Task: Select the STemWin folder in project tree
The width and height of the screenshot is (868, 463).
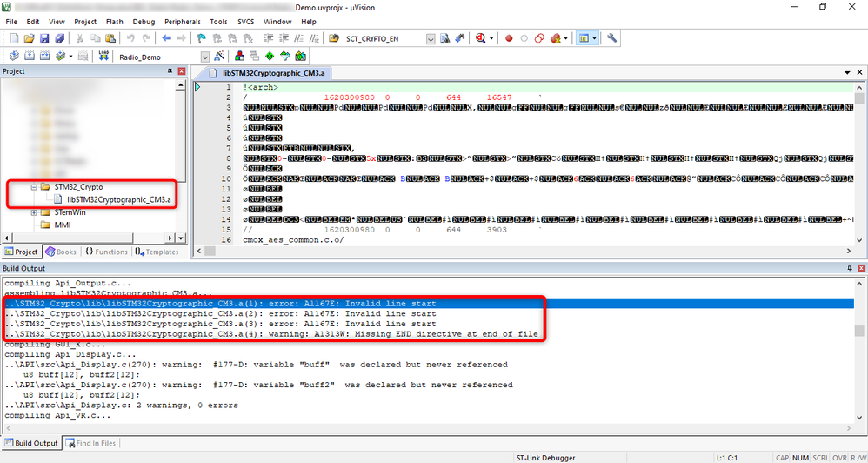Action: (x=70, y=212)
